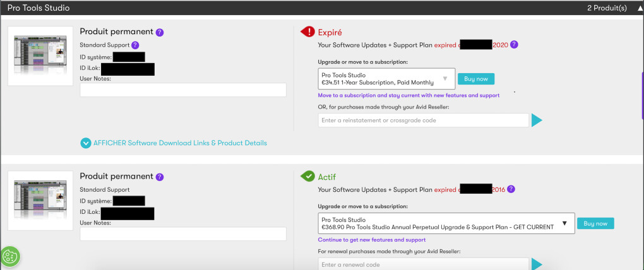The width and height of the screenshot is (644, 270).
Task: Click the Actif status label
Action: point(327,177)
